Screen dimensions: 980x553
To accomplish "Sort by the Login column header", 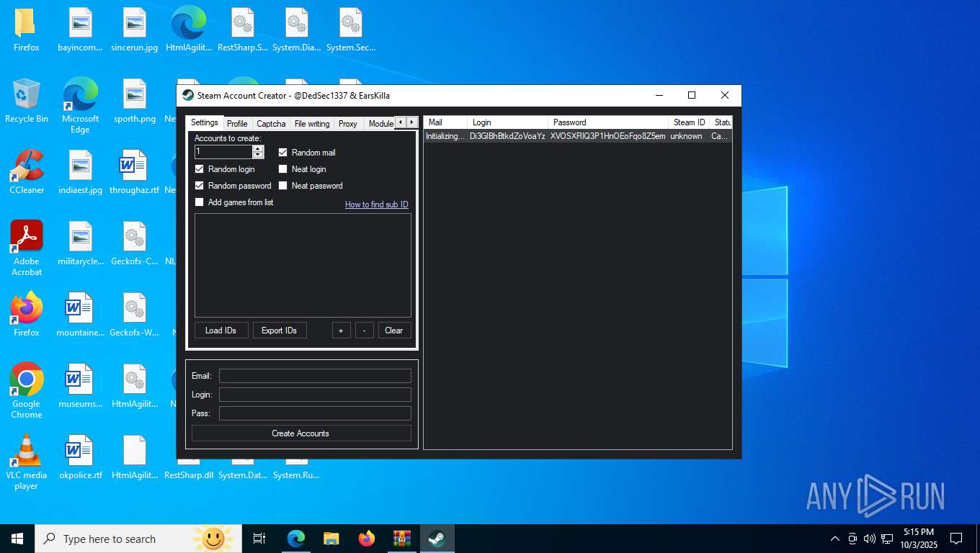I will (x=508, y=122).
